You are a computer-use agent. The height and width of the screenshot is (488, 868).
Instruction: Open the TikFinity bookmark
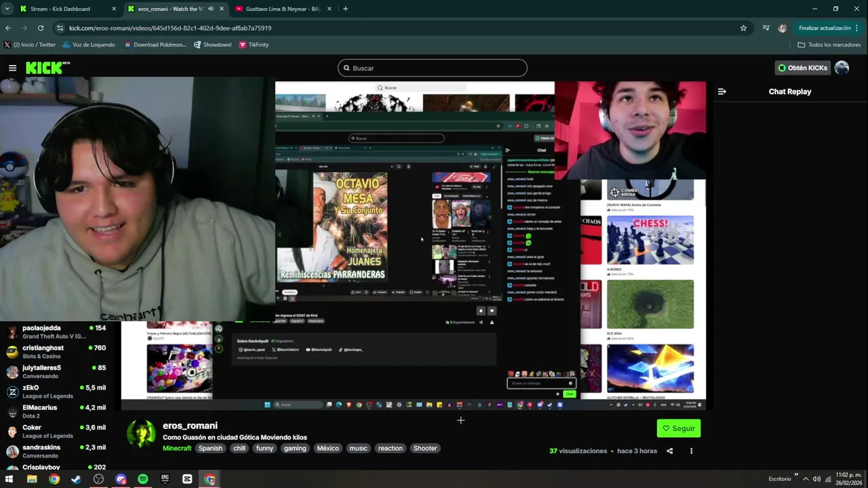click(x=254, y=45)
